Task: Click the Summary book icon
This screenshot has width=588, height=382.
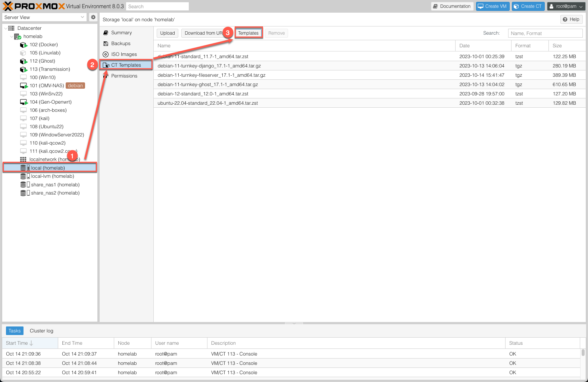Action: click(106, 33)
